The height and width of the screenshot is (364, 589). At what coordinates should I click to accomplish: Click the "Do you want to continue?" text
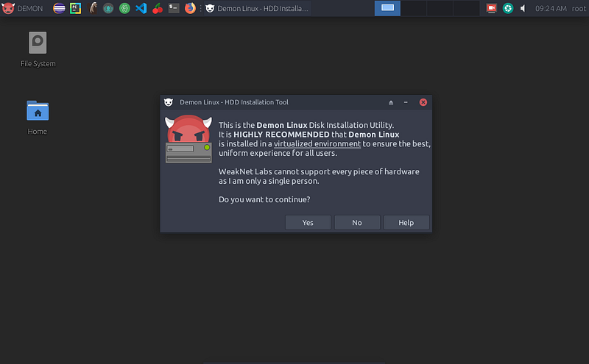pos(264,199)
